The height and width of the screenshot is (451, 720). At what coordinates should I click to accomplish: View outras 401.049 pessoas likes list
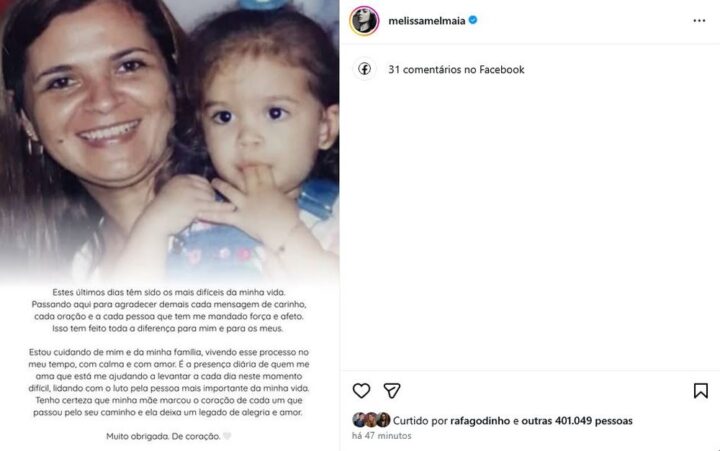pos(577,421)
